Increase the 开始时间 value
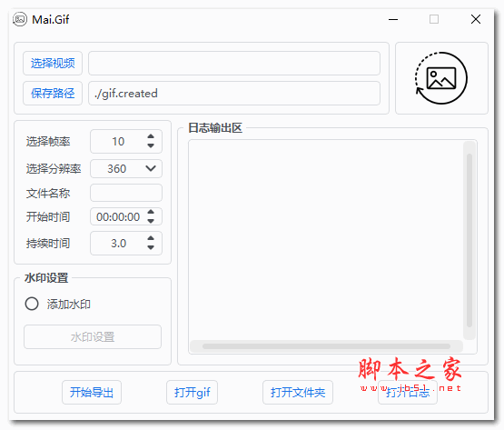 pyautogui.click(x=151, y=212)
